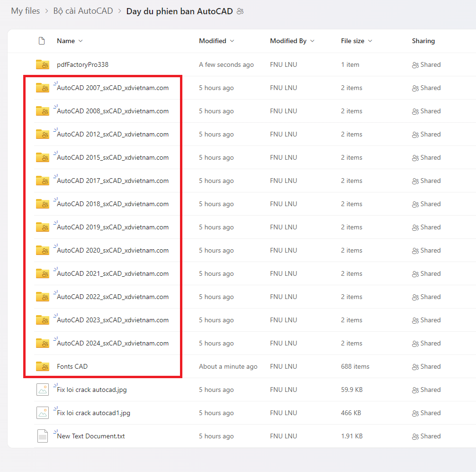Open file New Text Document.txt

(x=91, y=436)
